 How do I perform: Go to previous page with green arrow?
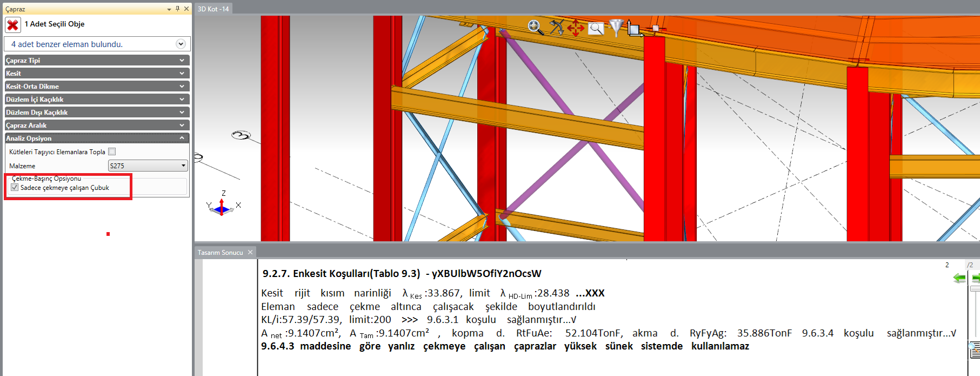coord(959,278)
